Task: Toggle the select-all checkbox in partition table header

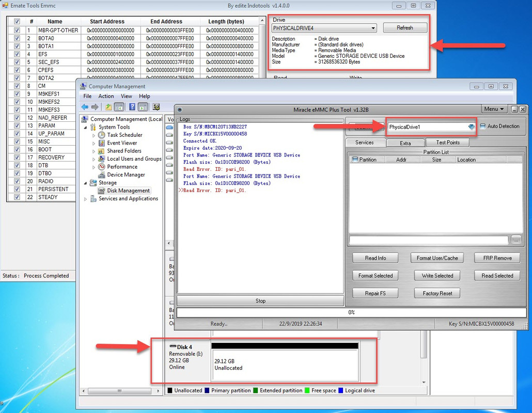Action: (x=17, y=21)
